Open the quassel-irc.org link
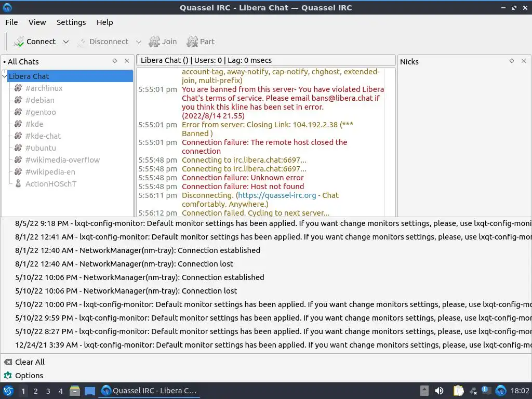The height and width of the screenshot is (399, 532). [x=277, y=195]
